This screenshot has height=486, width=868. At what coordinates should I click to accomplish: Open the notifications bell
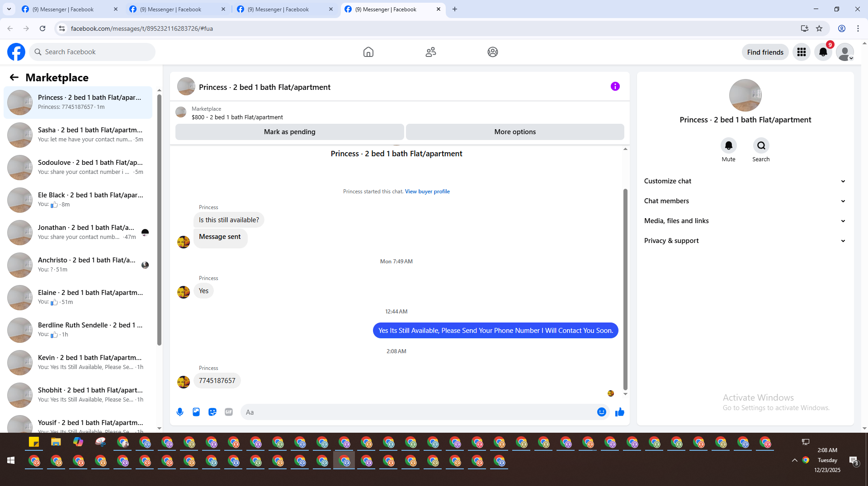point(823,52)
